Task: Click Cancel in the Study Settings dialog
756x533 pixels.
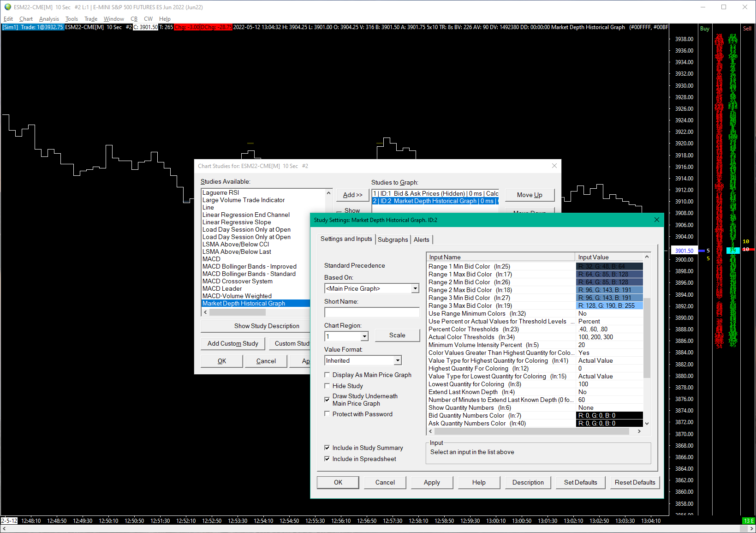Action: (x=385, y=482)
